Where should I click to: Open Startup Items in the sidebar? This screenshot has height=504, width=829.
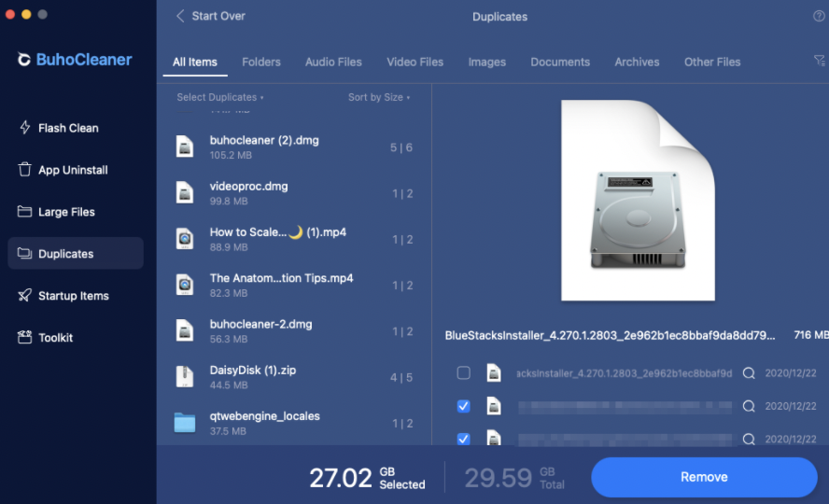point(75,295)
